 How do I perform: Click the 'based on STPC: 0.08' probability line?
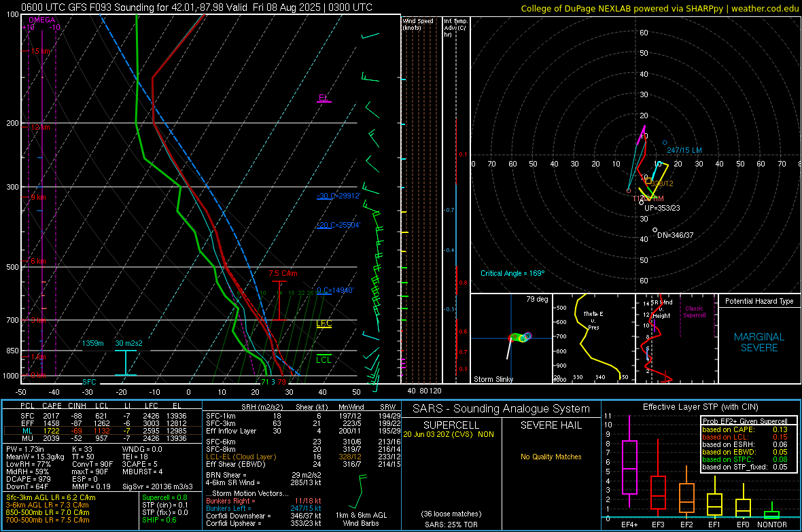pos(745,459)
